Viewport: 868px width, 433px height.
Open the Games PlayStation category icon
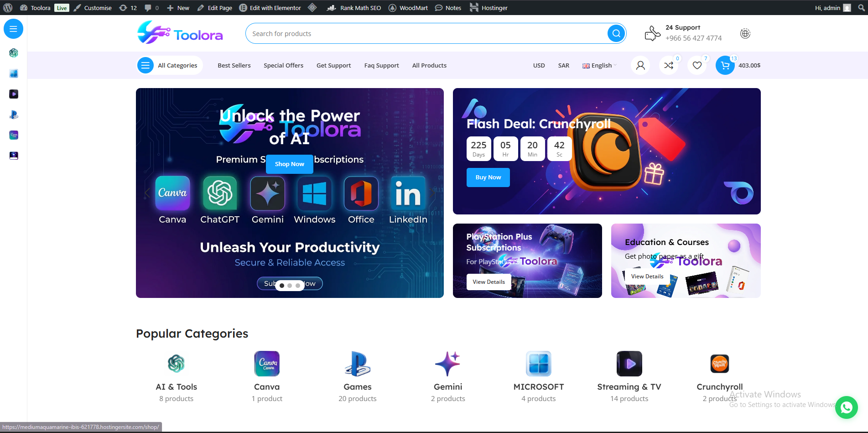click(358, 364)
